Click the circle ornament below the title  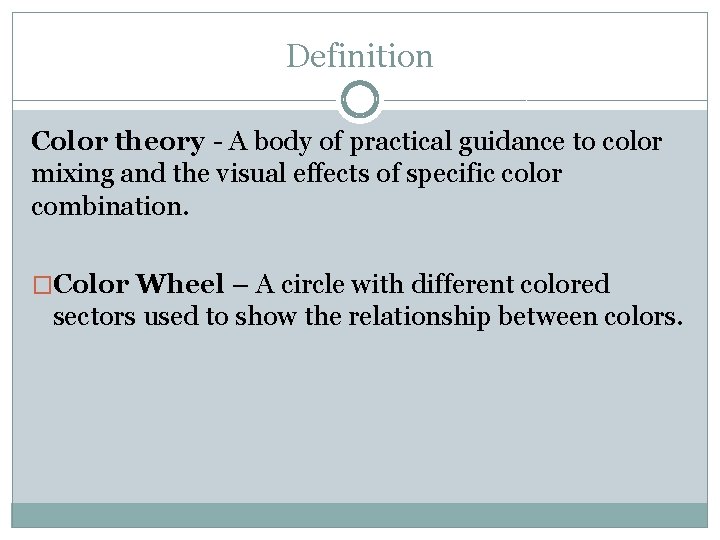(x=360, y=100)
